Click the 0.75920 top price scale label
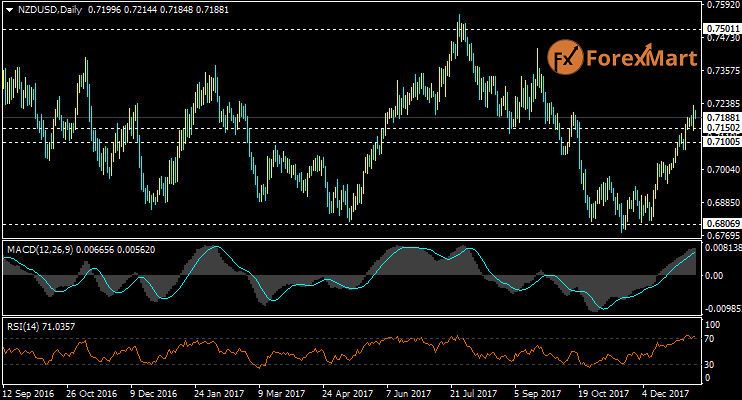 722,4
